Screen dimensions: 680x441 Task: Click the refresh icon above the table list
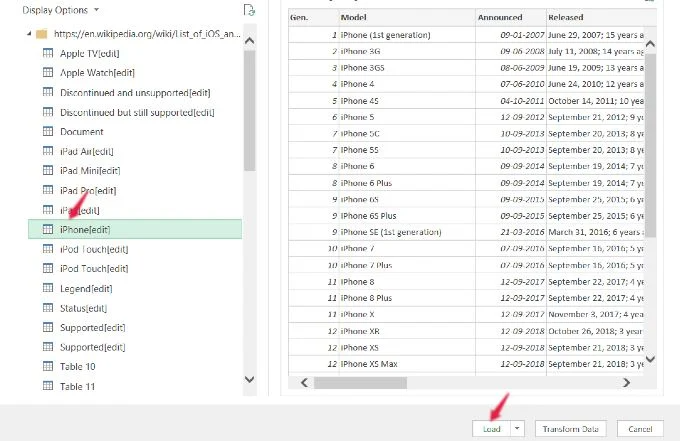click(x=249, y=10)
